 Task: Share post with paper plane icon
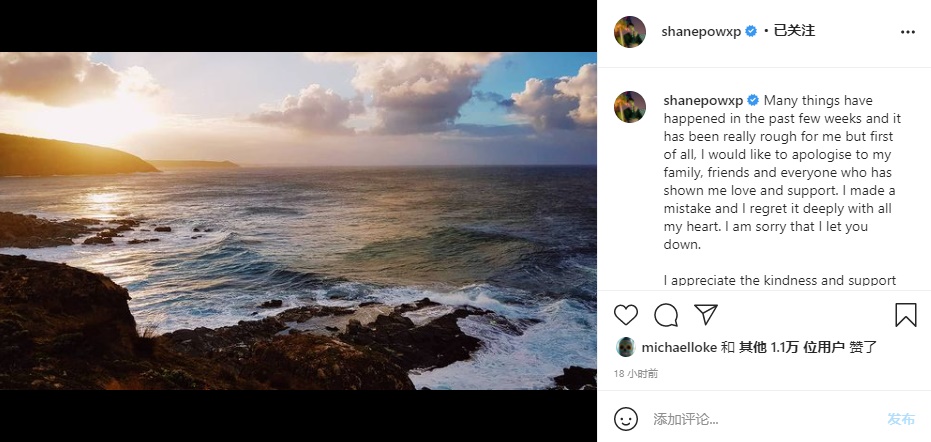click(x=706, y=315)
